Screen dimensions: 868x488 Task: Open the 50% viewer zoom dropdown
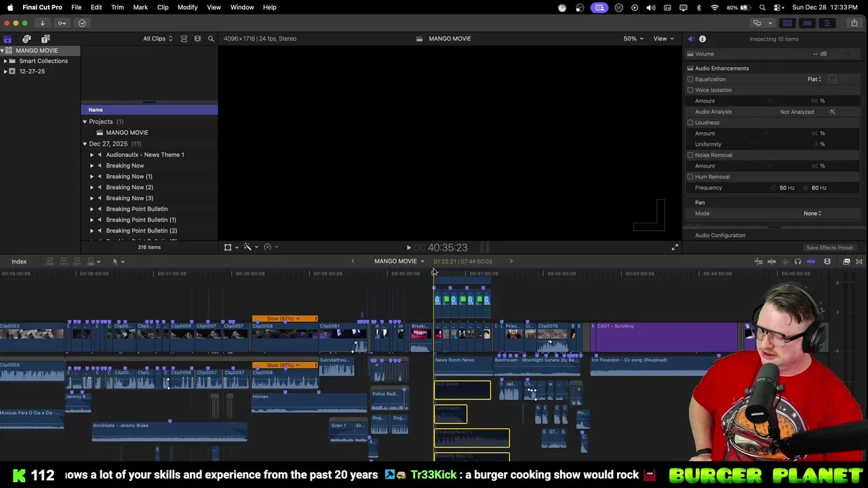point(633,39)
